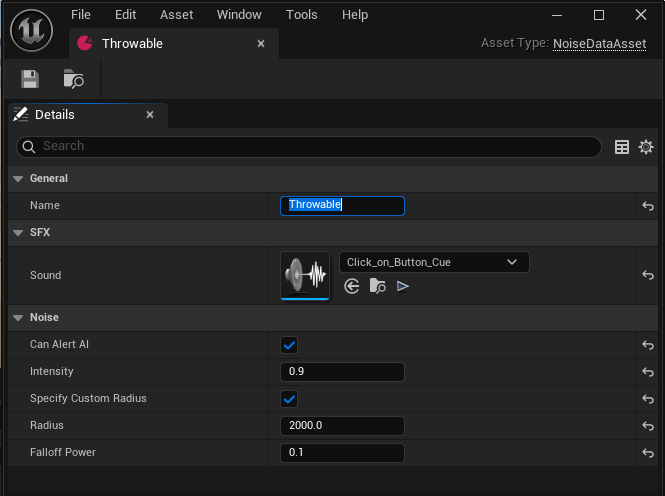Reset Specify Custom Radius to default

[x=648, y=399]
